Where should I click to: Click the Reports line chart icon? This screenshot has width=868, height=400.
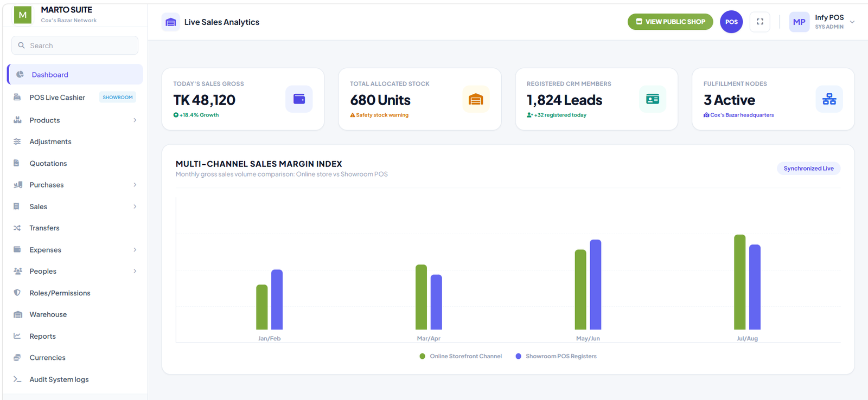pyautogui.click(x=17, y=336)
